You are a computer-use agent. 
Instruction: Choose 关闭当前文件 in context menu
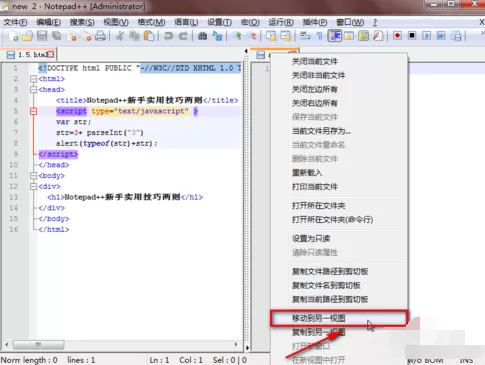coord(339,61)
